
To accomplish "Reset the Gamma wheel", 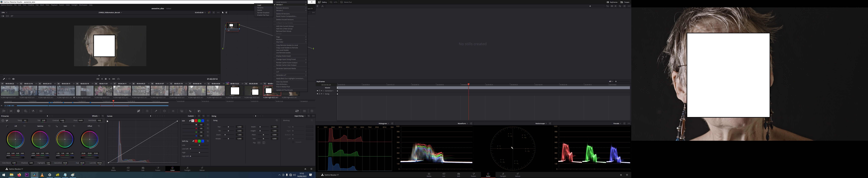I will [x=49, y=126].
